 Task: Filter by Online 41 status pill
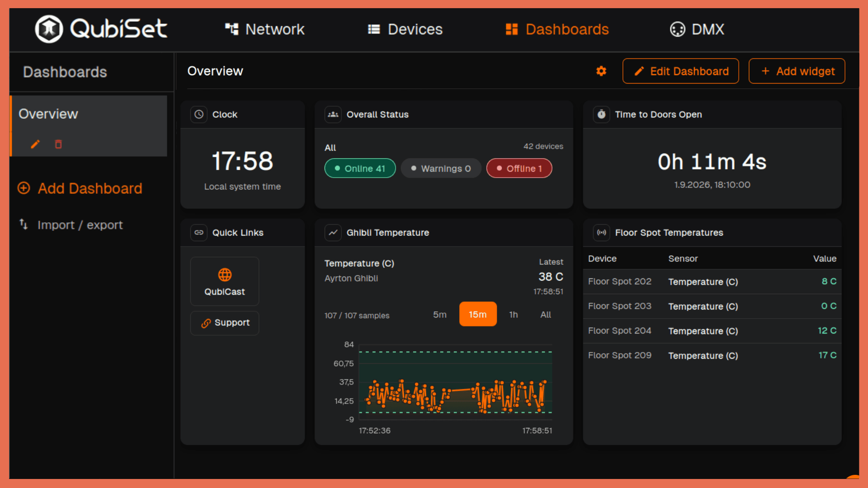point(360,168)
